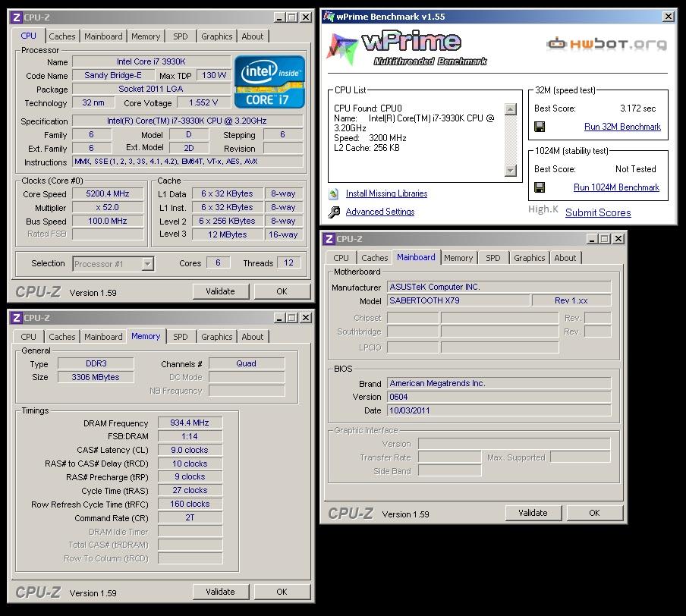
Task: Click the wPrime title bar application icon
Action: (x=329, y=17)
